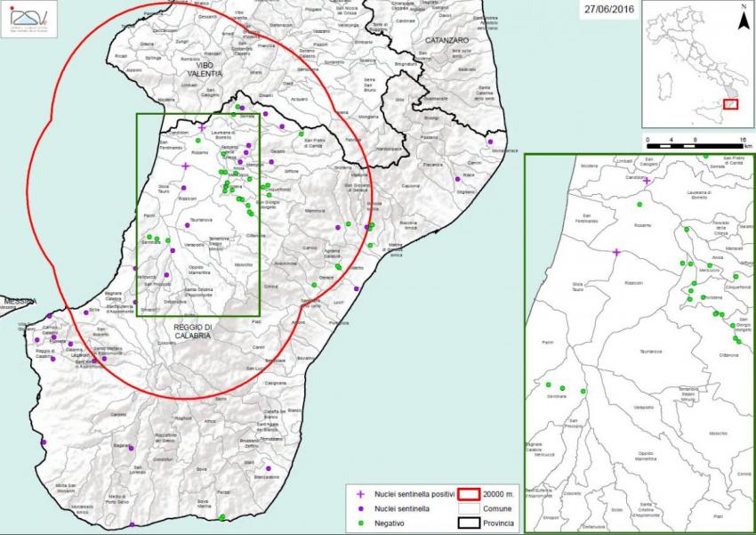
Task: Click the 27/06/2016 date label
Action: [607, 11]
